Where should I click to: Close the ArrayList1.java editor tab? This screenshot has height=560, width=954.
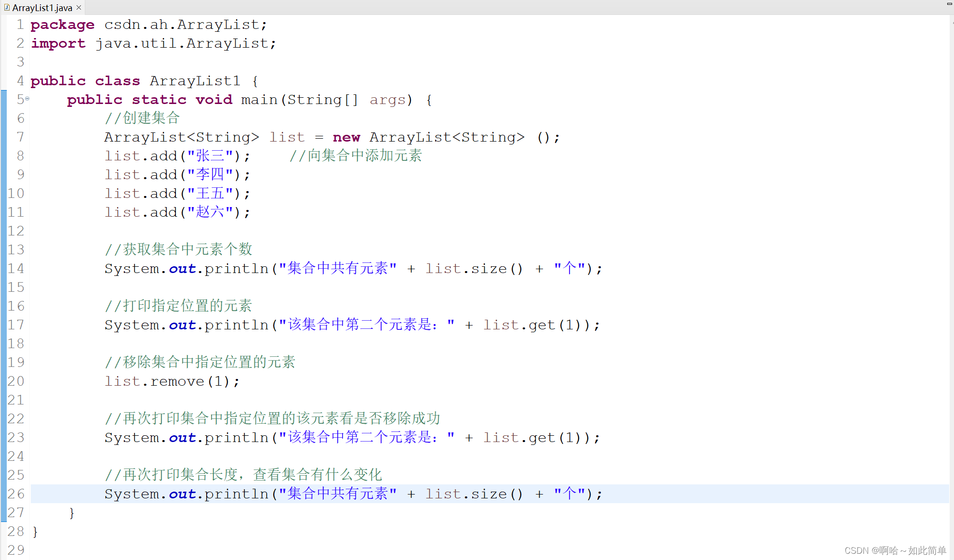[79, 7]
